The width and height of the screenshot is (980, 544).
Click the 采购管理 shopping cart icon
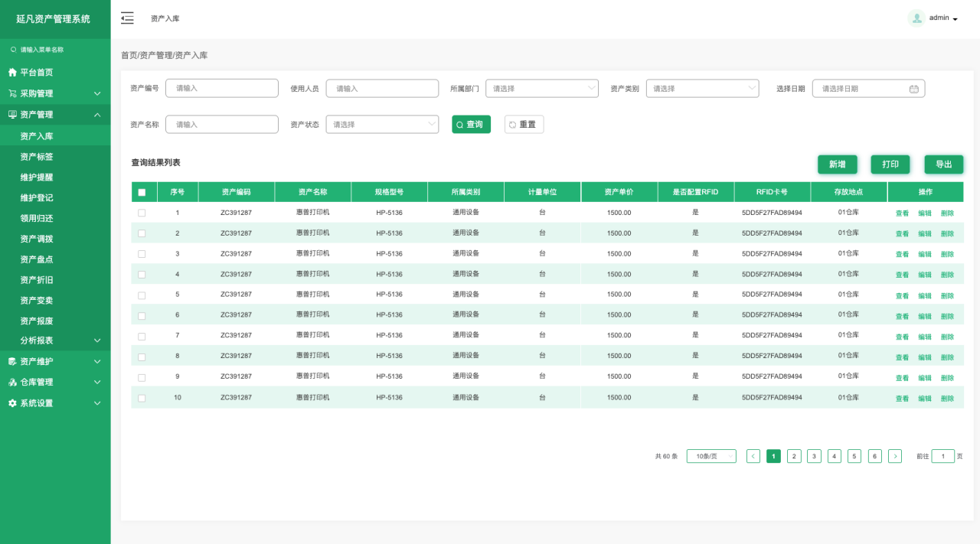(12, 93)
